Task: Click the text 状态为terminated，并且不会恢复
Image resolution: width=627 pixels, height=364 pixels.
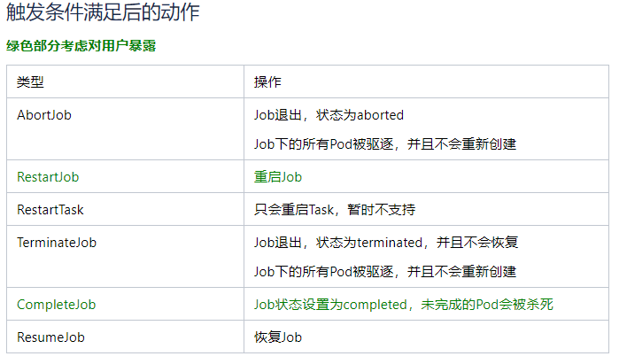Action: click(x=417, y=243)
